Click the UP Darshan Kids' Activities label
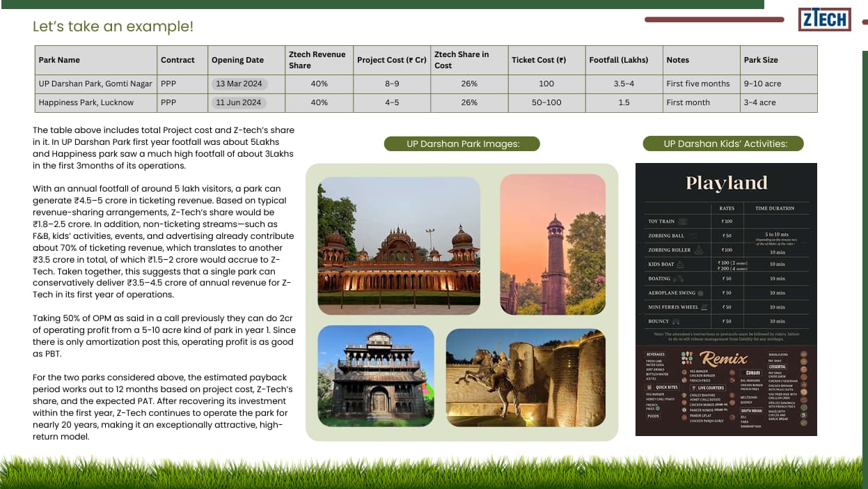This screenshot has width=868, height=489. pos(725,144)
